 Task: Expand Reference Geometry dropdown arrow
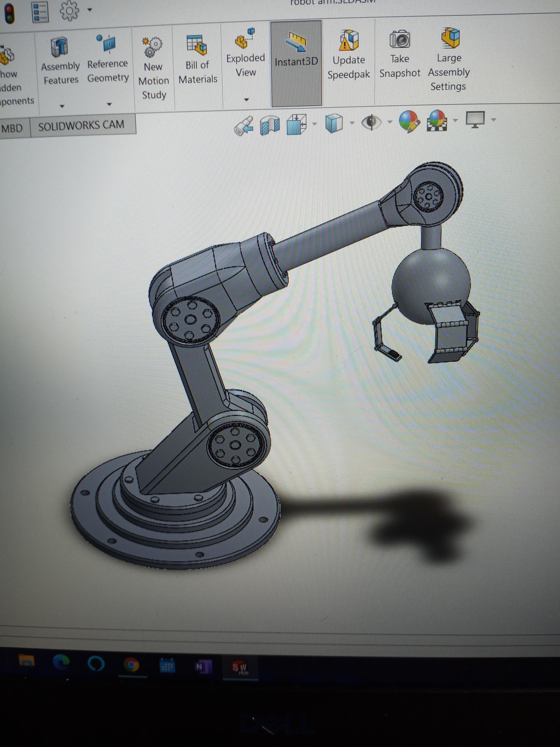[x=109, y=104]
